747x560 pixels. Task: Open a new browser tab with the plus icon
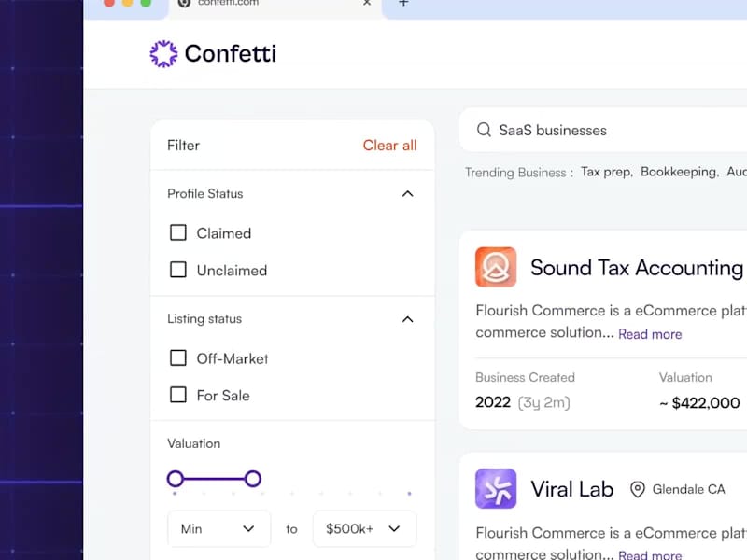coord(402,4)
